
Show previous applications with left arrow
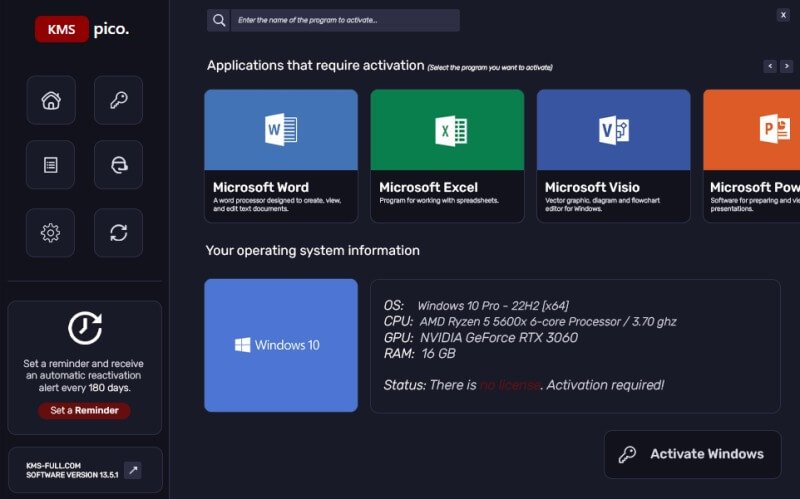[x=770, y=66]
